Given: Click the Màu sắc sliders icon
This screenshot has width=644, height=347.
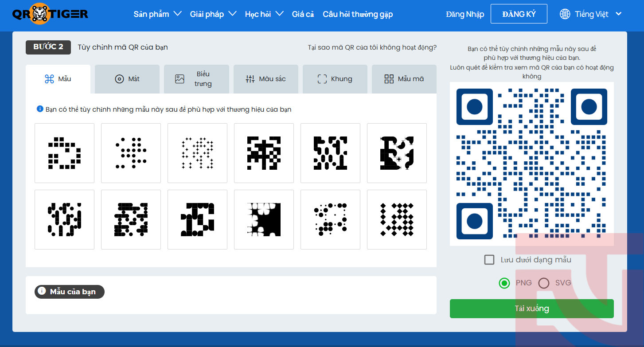Looking at the screenshot, I should [x=250, y=79].
